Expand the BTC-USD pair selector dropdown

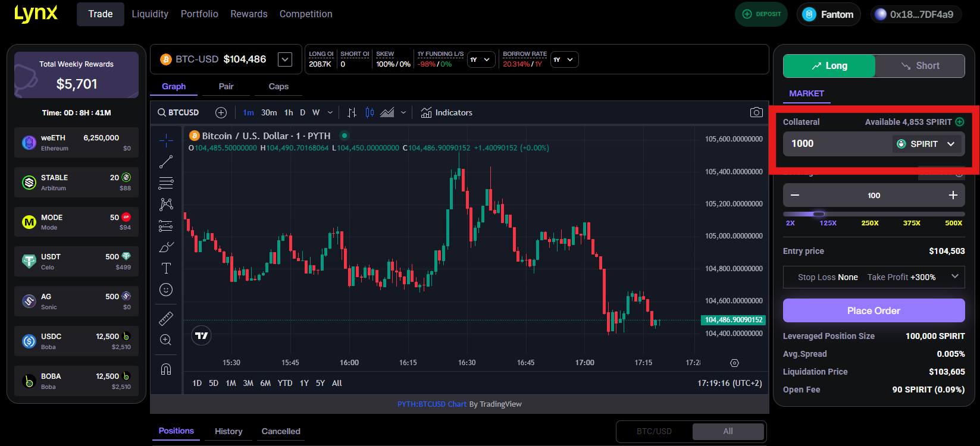[x=285, y=59]
